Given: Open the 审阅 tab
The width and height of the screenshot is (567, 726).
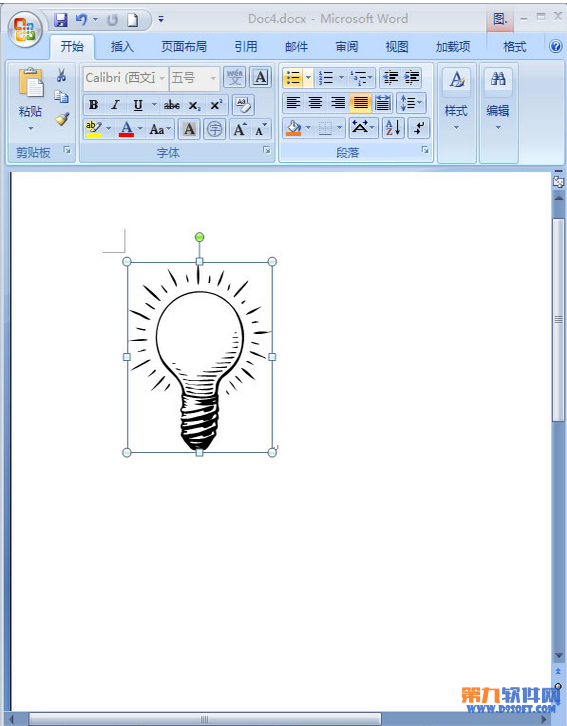Looking at the screenshot, I should [x=347, y=47].
